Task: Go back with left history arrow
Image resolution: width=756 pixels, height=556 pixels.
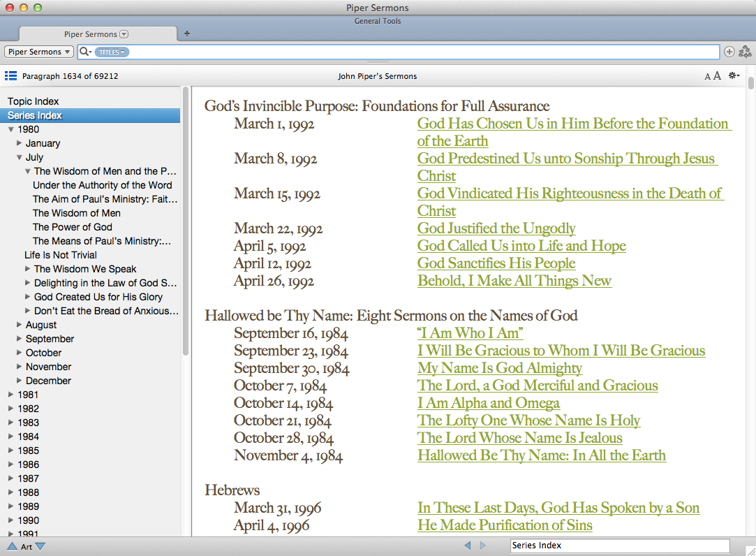Action: [x=467, y=546]
